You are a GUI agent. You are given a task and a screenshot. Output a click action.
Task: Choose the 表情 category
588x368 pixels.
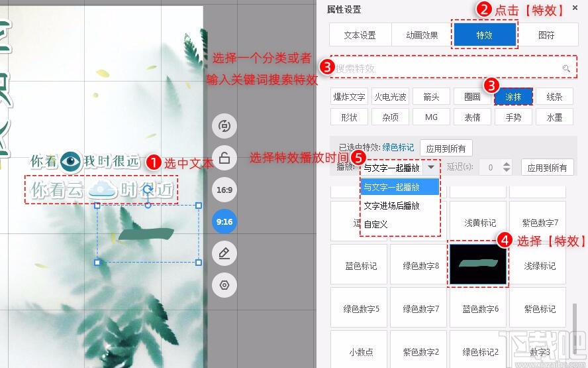point(472,117)
